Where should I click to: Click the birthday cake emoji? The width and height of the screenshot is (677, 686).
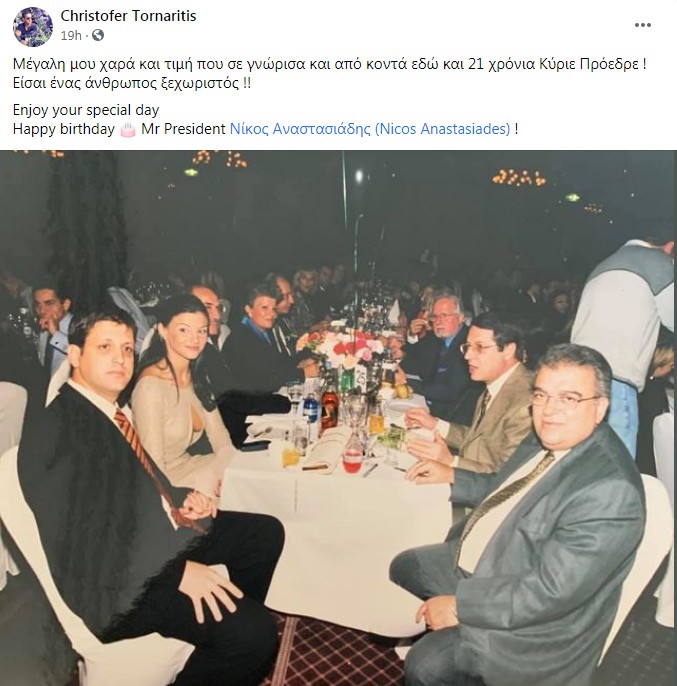click(127, 129)
